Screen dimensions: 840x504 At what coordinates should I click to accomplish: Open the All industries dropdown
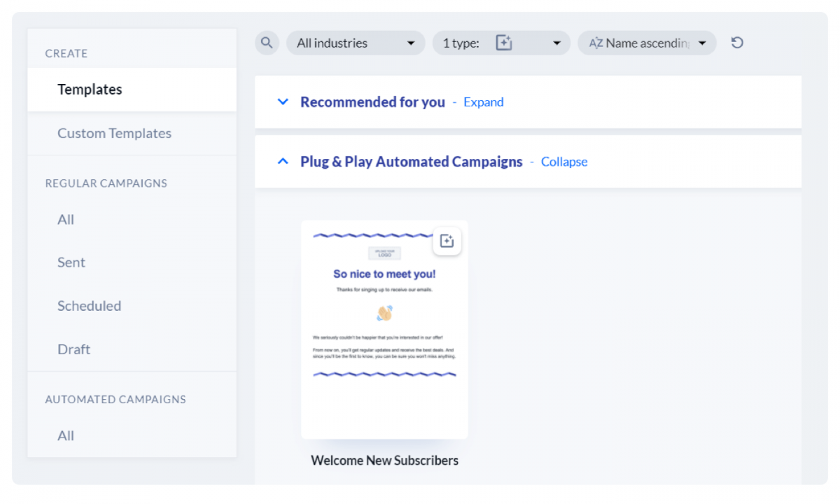356,43
